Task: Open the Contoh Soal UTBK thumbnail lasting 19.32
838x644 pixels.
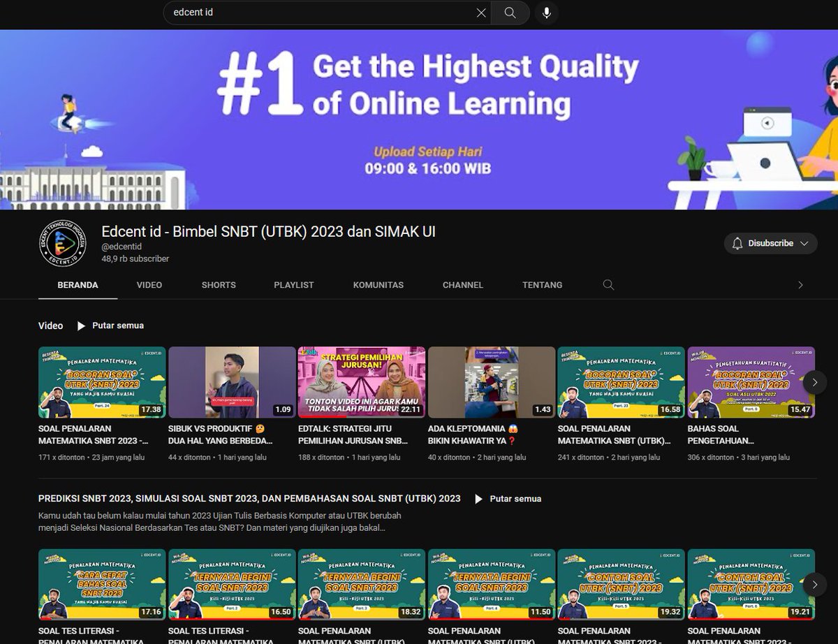Action: [622, 585]
